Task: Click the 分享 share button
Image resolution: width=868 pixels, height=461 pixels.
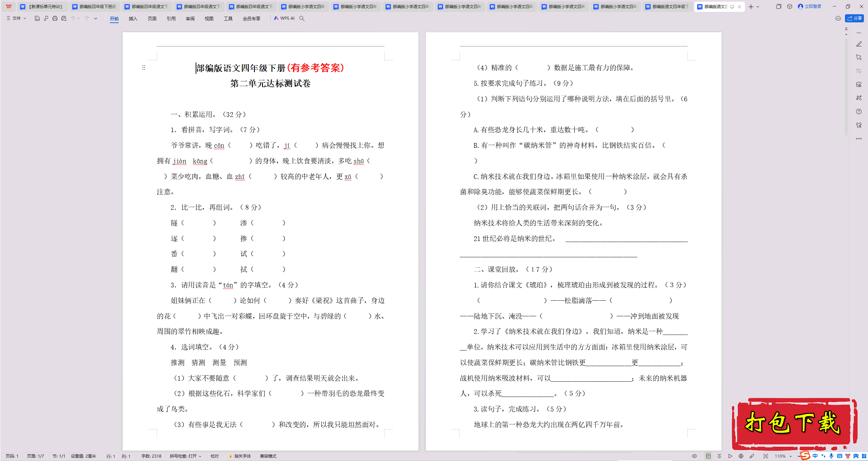Action: 854,18
